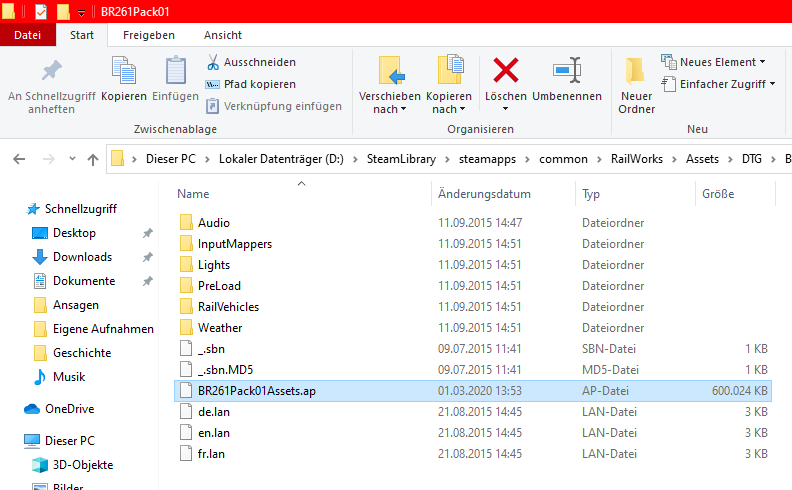
Task: Switch to the Ansicht ribbon tab
Action: (x=223, y=35)
